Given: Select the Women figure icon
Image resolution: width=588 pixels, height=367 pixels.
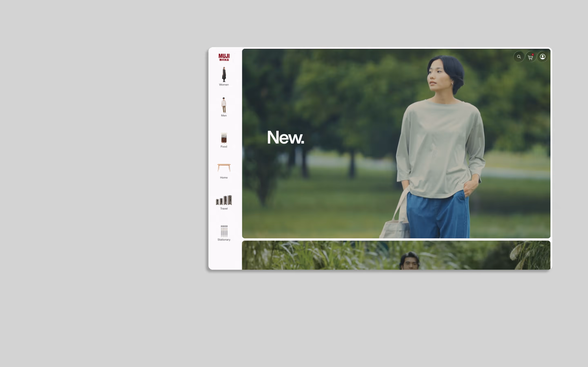Looking at the screenshot, I should point(224,74).
